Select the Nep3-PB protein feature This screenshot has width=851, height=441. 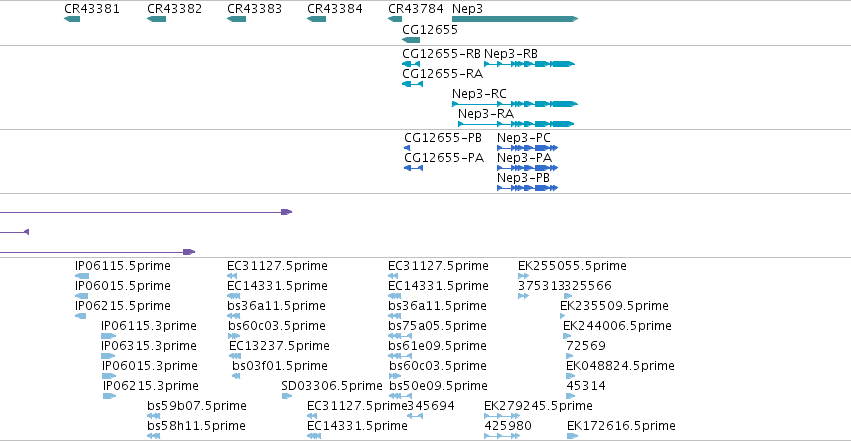(x=528, y=188)
